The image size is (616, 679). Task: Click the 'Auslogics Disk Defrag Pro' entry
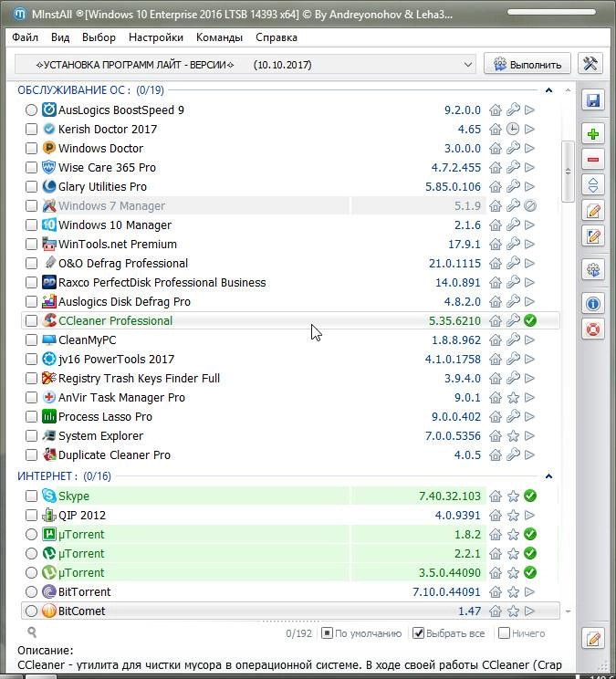pos(124,301)
